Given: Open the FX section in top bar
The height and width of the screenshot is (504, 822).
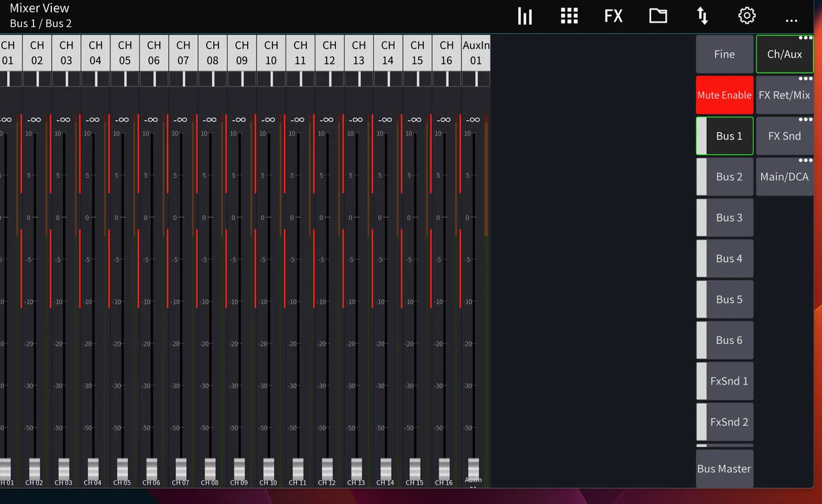Looking at the screenshot, I should 613,16.
